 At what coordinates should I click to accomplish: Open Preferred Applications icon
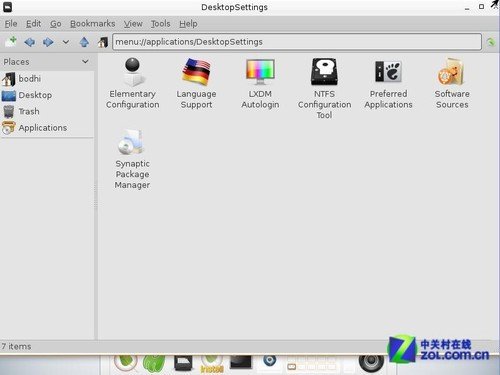point(388,72)
